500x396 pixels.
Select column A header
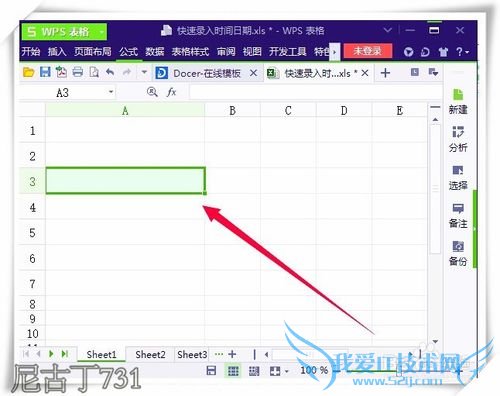(x=125, y=110)
